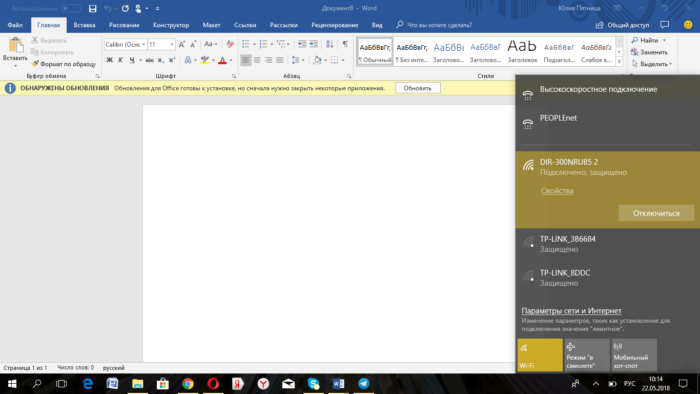Insert a bulleted list
700x394 pixels.
tap(246, 44)
